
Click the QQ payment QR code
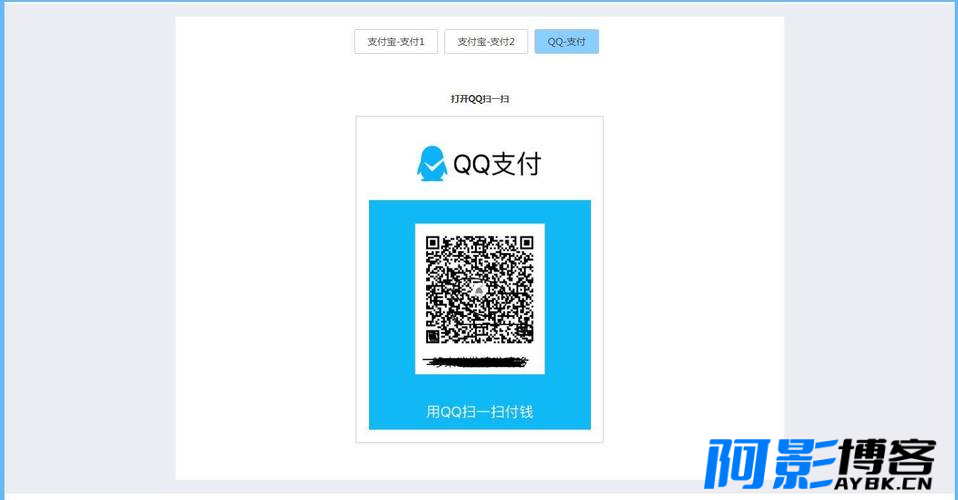480,289
